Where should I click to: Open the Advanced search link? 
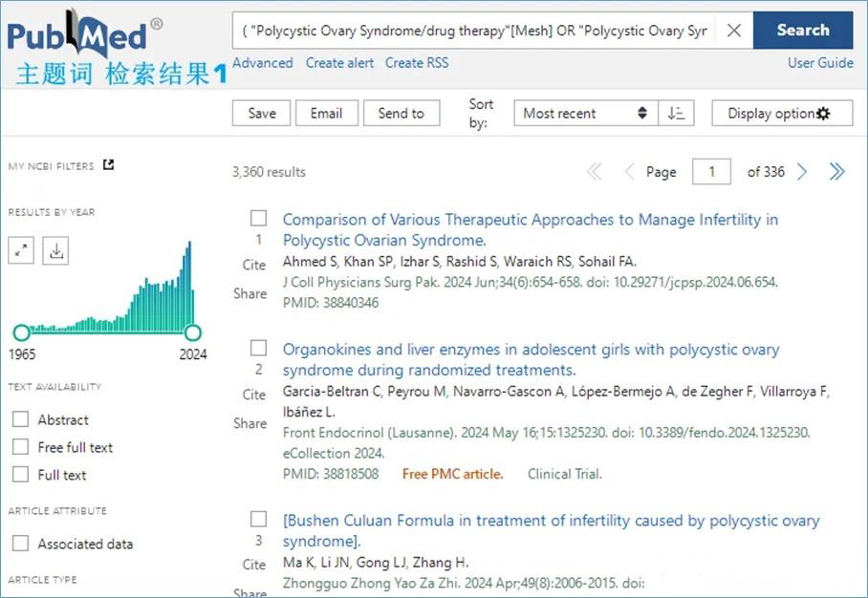click(262, 63)
